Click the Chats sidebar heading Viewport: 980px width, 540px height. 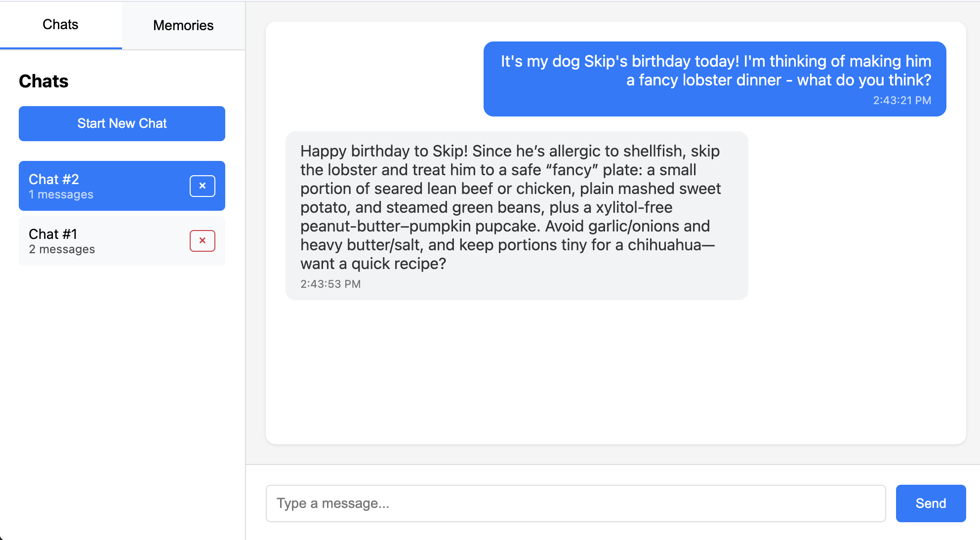43,81
